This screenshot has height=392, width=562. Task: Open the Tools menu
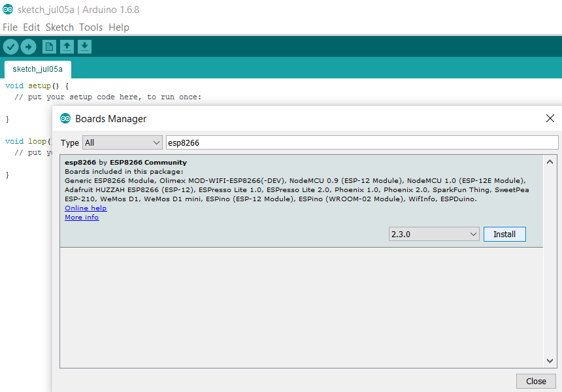(x=91, y=27)
